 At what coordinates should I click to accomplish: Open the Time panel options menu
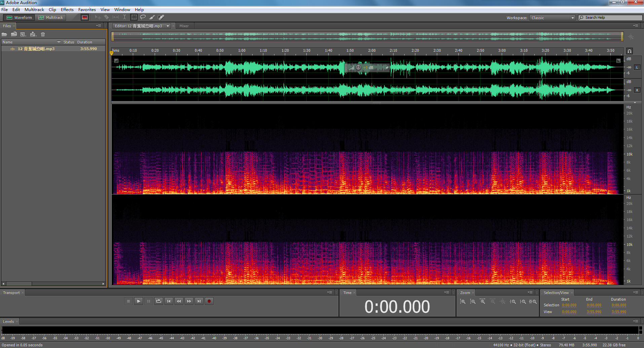pyautogui.click(x=447, y=292)
